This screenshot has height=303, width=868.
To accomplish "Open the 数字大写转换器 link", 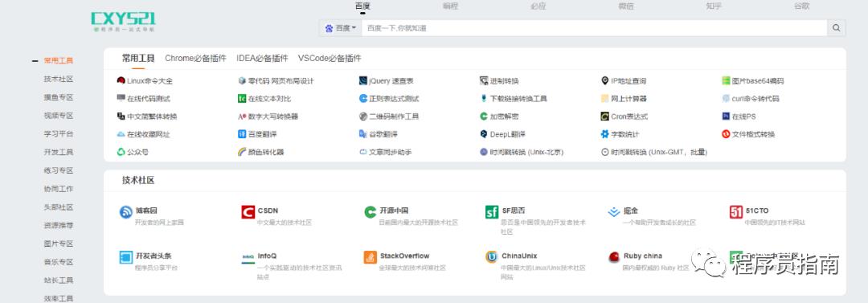I will tap(273, 117).
